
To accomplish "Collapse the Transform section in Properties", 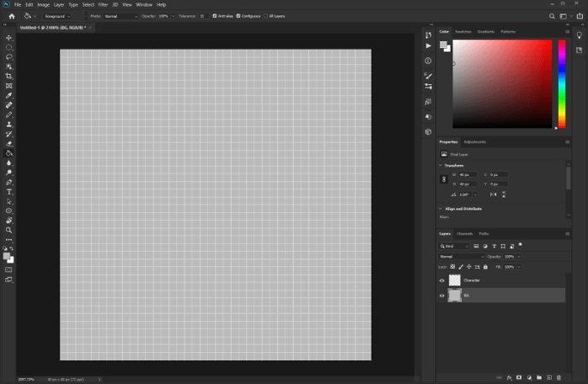I will 441,165.
